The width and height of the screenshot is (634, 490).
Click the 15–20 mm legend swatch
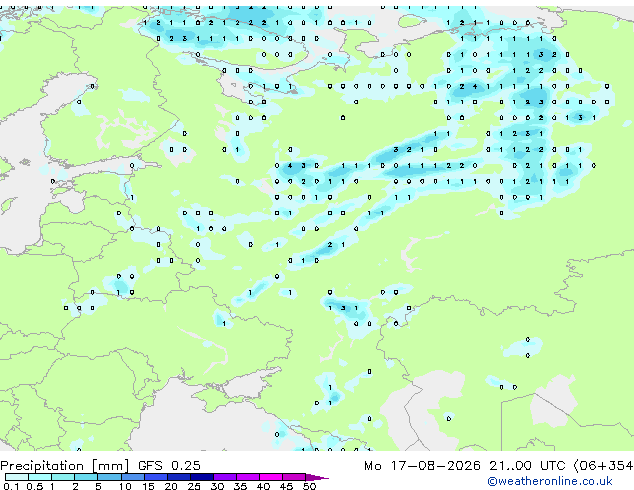[x=155, y=477]
